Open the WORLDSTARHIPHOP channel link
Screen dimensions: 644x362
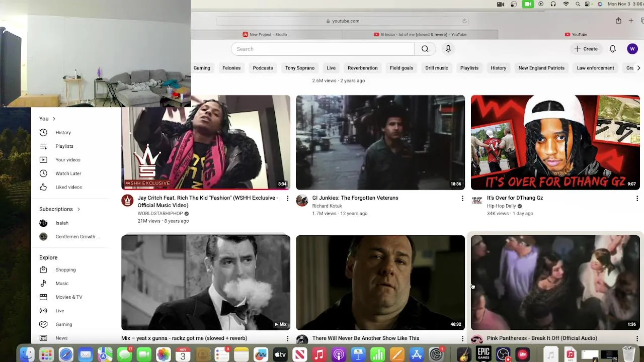[x=160, y=213]
